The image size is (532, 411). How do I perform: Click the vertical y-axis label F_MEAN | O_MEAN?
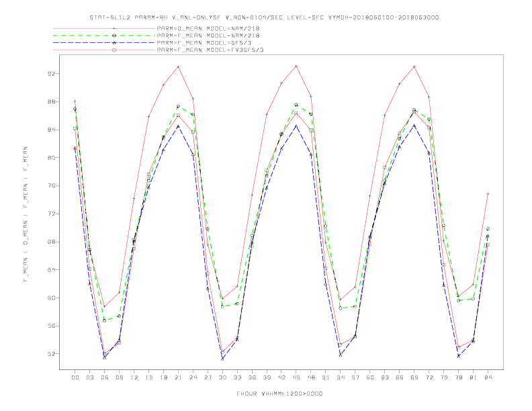point(26,214)
